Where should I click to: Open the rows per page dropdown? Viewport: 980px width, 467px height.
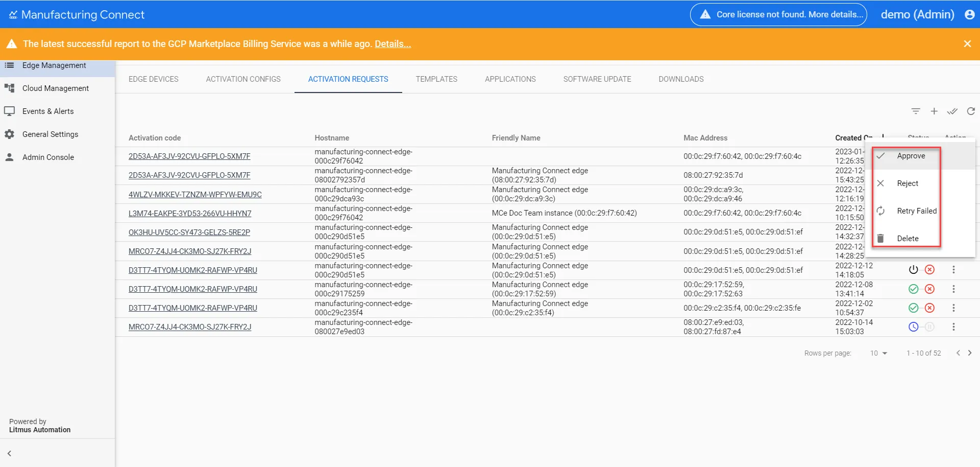tap(879, 353)
